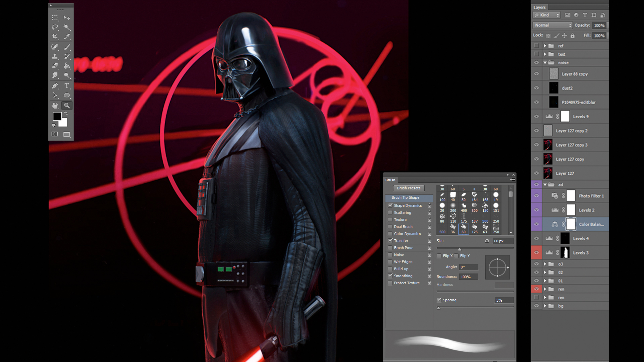Click the lock all icon
Image resolution: width=644 pixels, height=362 pixels.
(x=573, y=36)
